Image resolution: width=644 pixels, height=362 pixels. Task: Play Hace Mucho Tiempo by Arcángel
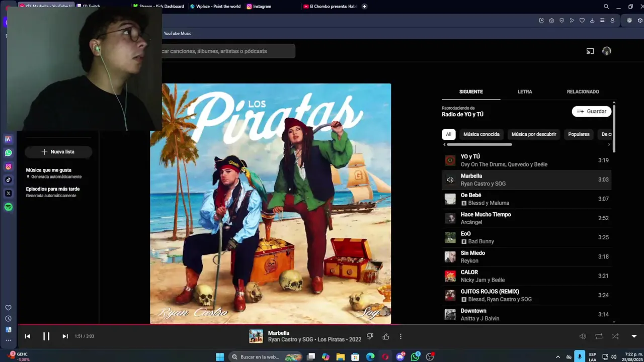click(526, 218)
